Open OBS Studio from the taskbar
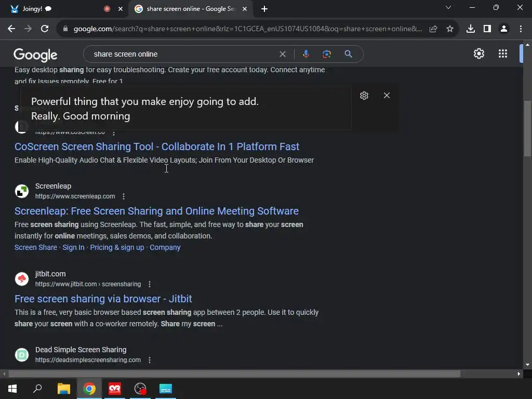This screenshot has height=399, width=532. (140, 389)
